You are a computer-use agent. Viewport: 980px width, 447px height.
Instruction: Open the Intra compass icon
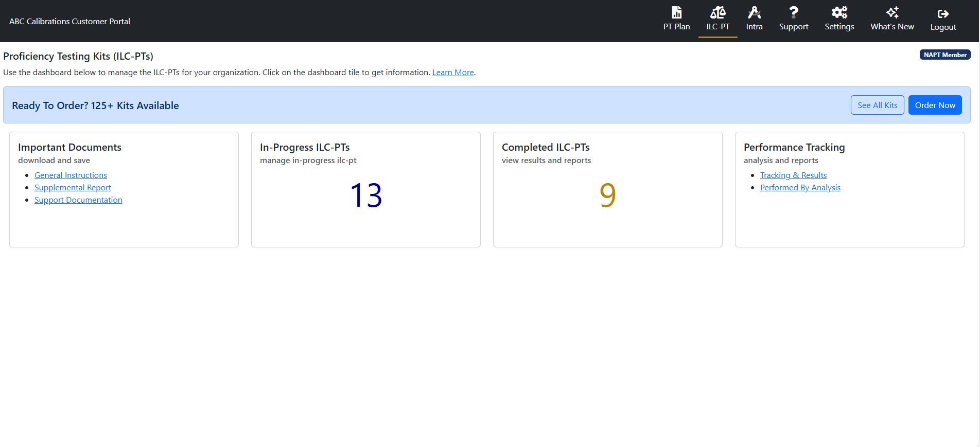754,12
